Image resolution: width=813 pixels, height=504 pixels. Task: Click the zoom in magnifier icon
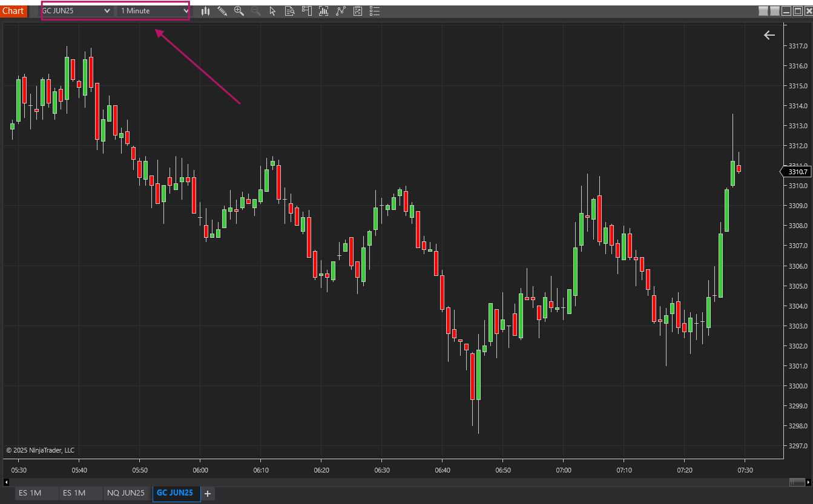239,11
